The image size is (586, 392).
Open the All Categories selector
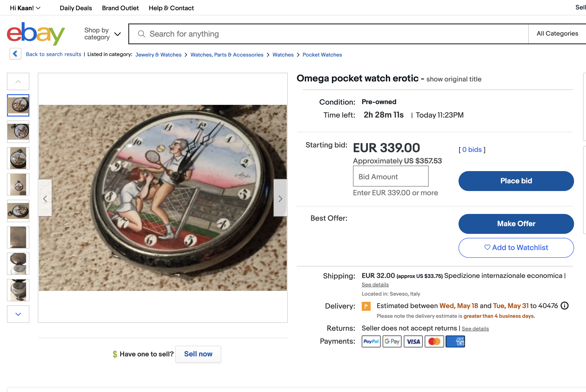[557, 34]
